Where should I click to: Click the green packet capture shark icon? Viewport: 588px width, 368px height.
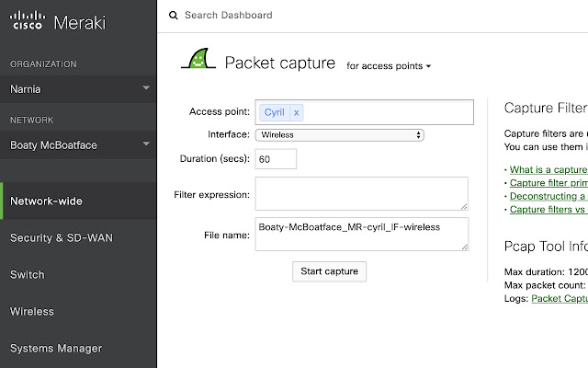(x=198, y=59)
